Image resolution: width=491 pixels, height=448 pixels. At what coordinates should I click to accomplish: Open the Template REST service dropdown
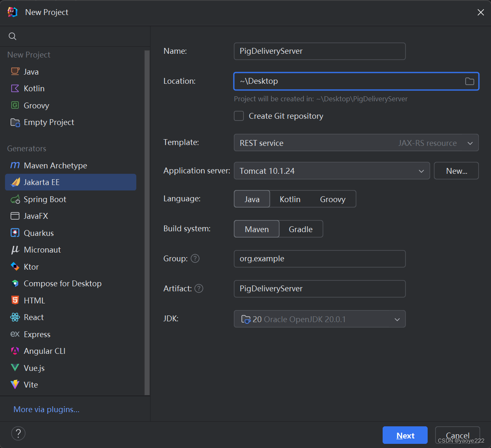(356, 143)
